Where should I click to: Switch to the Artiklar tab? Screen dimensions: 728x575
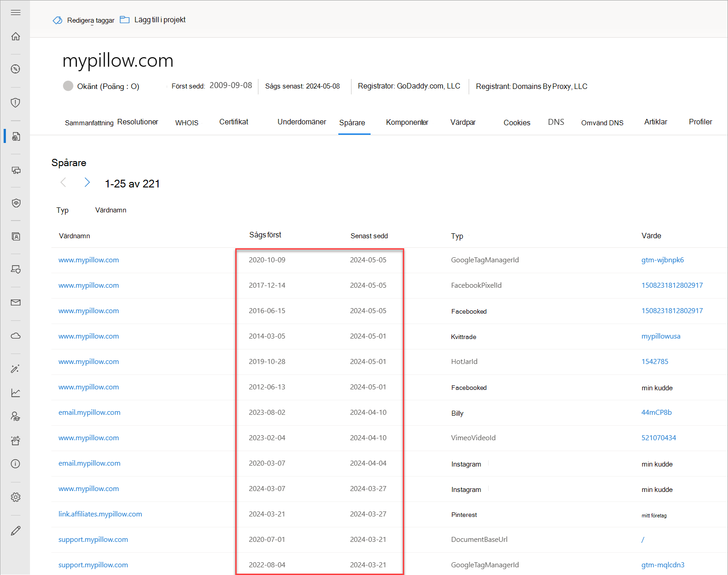point(656,122)
